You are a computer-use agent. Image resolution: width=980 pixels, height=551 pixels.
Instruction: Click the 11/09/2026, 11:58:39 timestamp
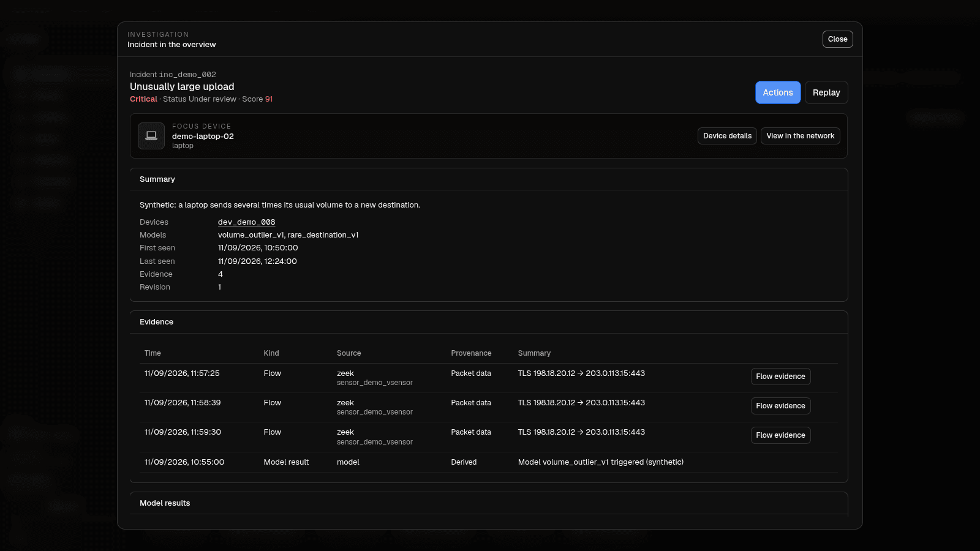tap(183, 403)
